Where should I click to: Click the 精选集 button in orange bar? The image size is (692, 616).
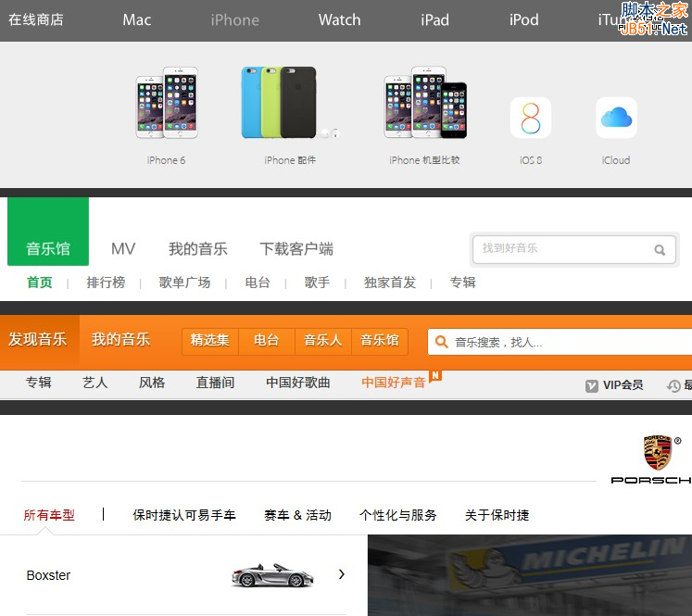coord(209,340)
